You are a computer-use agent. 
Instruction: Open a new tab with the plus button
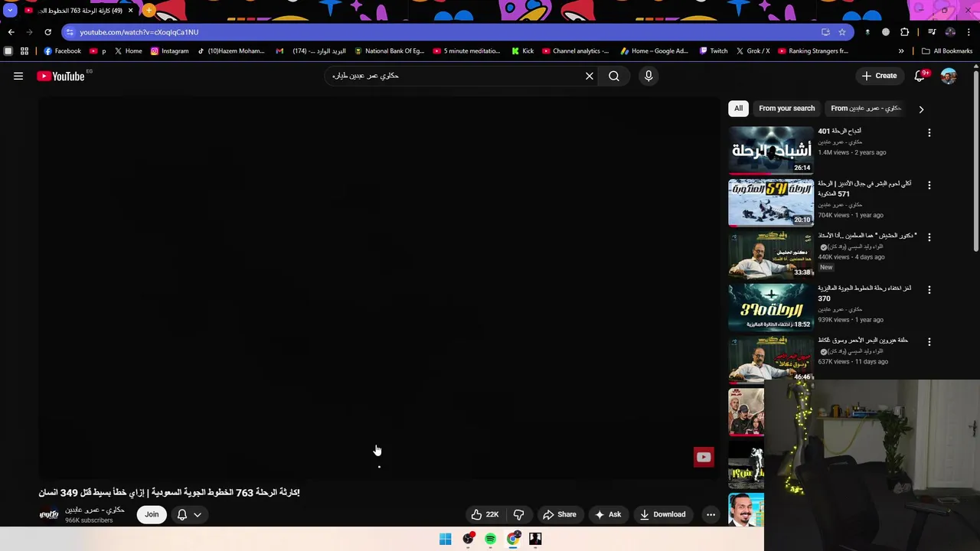click(149, 11)
